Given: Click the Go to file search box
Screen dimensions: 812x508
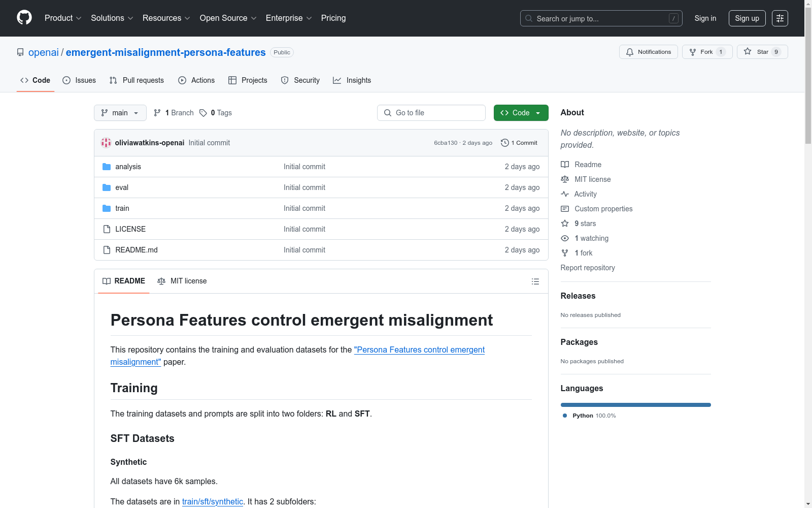Looking at the screenshot, I should click(x=431, y=113).
